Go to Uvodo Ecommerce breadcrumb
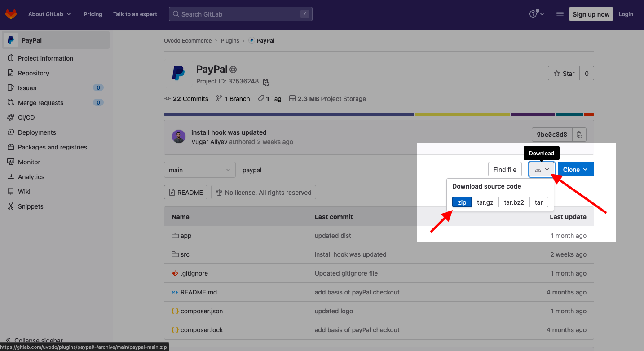644x351 pixels. pos(188,40)
